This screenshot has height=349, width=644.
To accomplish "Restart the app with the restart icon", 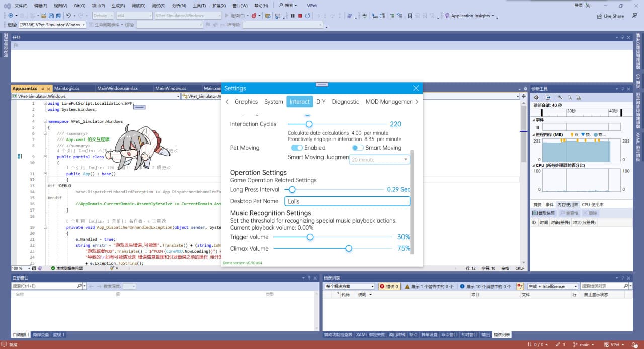I will pos(308,16).
